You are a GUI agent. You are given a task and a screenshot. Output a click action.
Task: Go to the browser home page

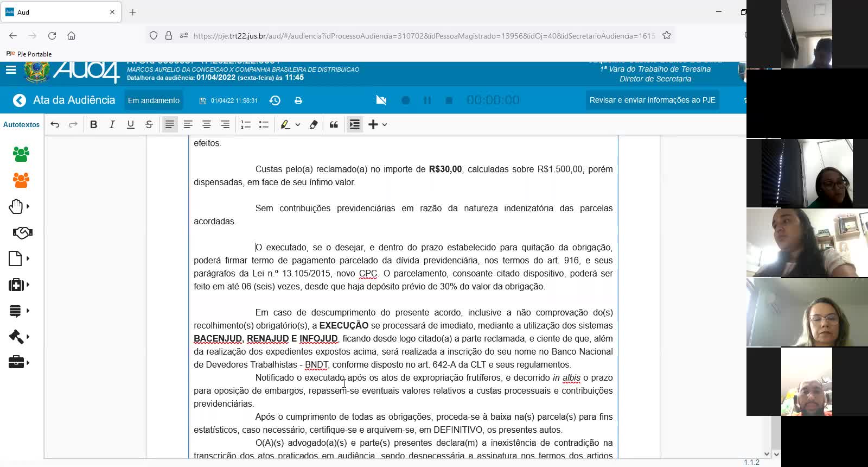click(71, 35)
